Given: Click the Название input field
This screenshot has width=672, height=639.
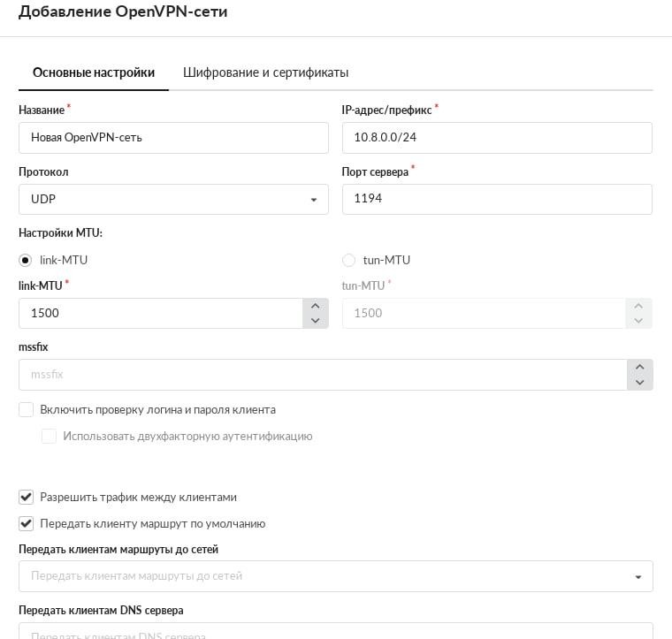Looking at the screenshot, I should (x=173, y=138).
